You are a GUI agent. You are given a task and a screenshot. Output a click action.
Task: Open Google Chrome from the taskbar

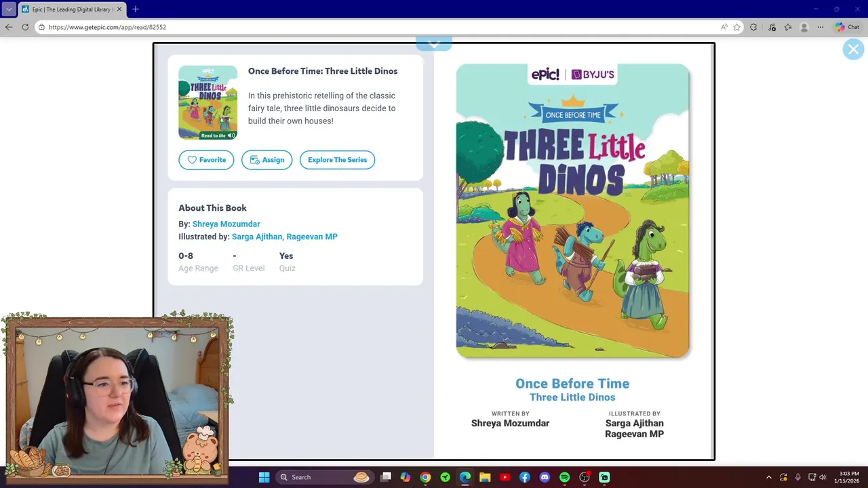[x=425, y=477]
